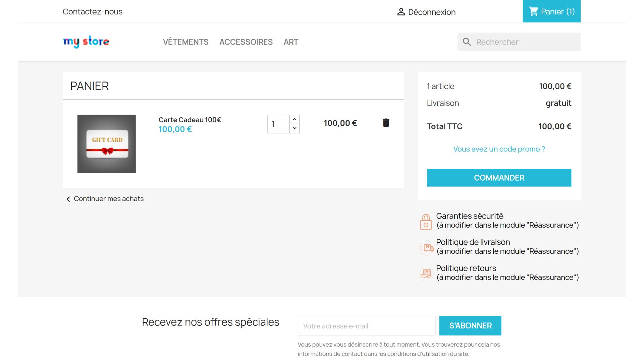Click the Politique retours box icon

coord(426,274)
